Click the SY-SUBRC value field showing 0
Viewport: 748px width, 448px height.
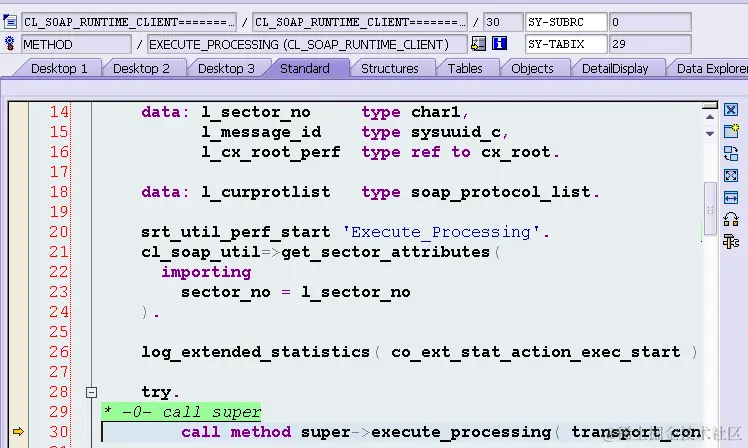click(x=650, y=22)
